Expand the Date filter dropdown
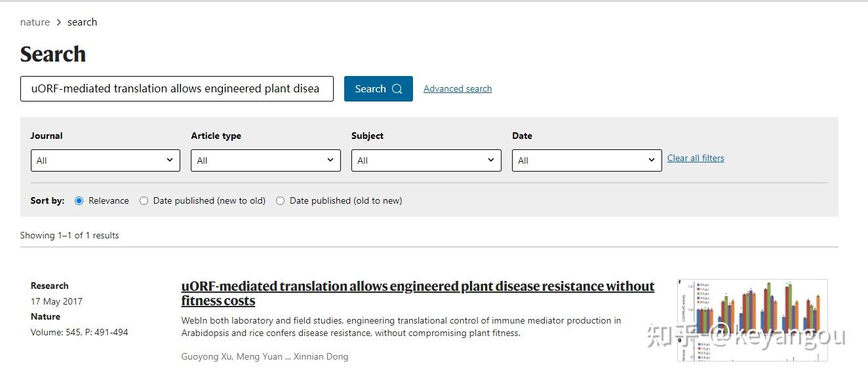The height and width of the screenshot is (374, 868). click(x=587, y=160)
